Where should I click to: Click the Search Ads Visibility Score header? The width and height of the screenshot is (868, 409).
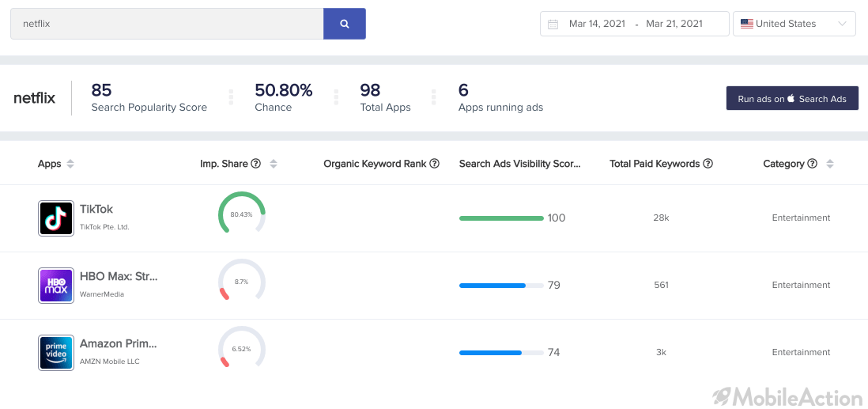[520, 164]
